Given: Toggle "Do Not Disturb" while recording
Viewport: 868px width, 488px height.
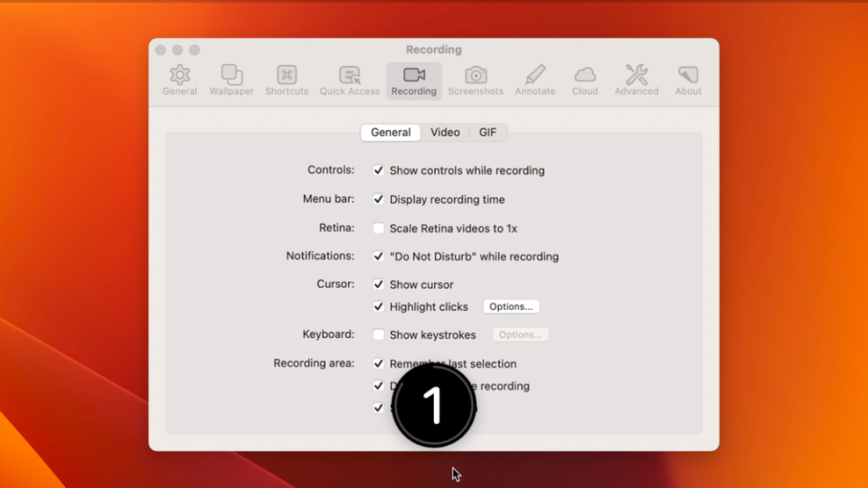Looking at the screenshot, I should [x=378, y=256].
